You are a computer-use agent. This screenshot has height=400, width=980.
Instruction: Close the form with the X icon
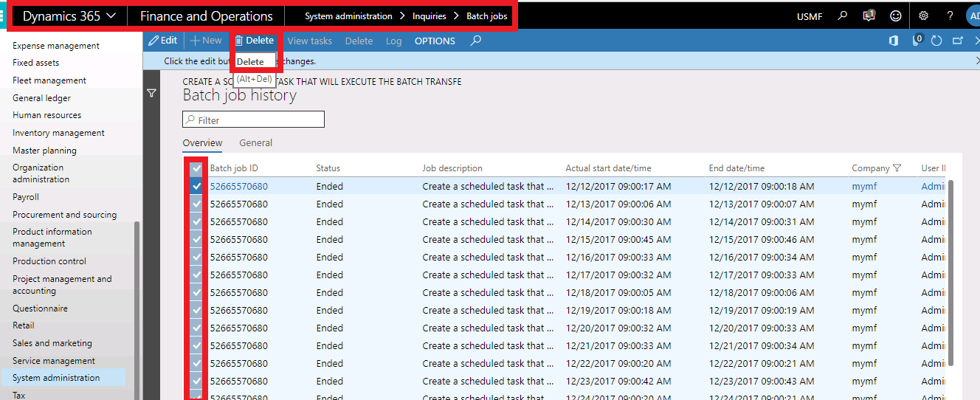click(977, 41)
